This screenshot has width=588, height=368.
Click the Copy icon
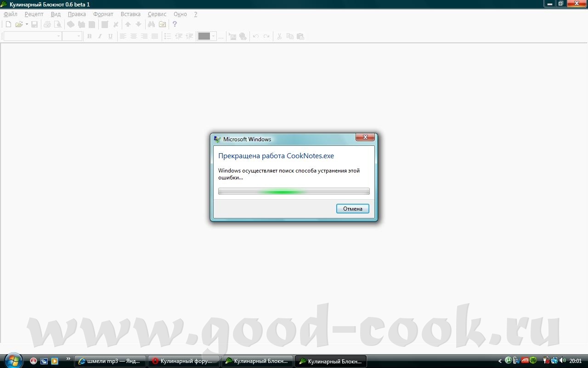tap(290, 36)
